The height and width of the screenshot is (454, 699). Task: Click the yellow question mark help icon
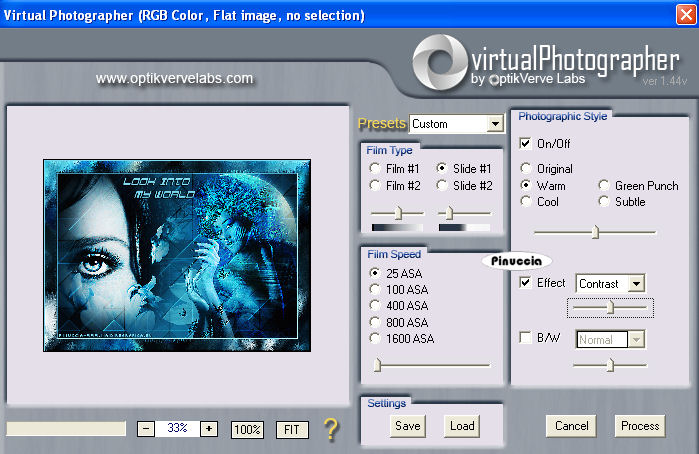(x=331, y=429)
